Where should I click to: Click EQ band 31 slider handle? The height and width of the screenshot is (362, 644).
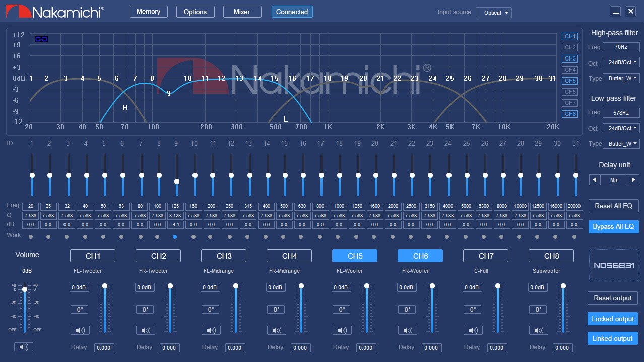tap(575, 175)
